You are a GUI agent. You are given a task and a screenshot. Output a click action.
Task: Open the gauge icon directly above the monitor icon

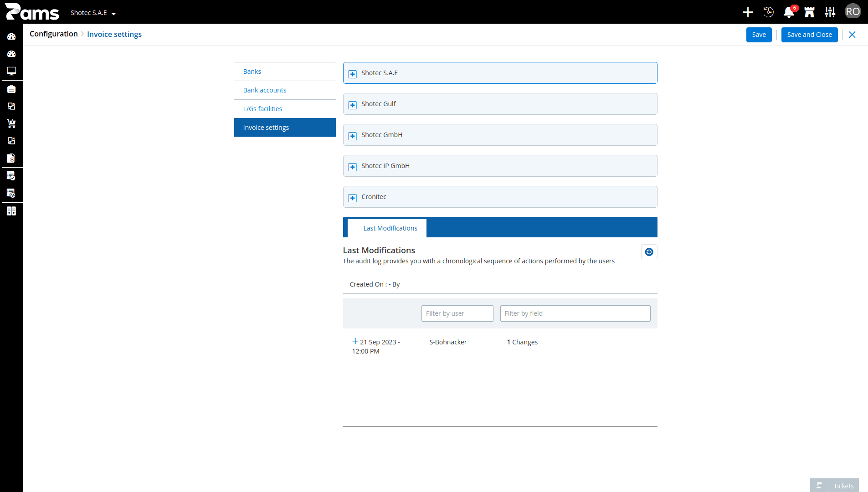pos(11,54)
